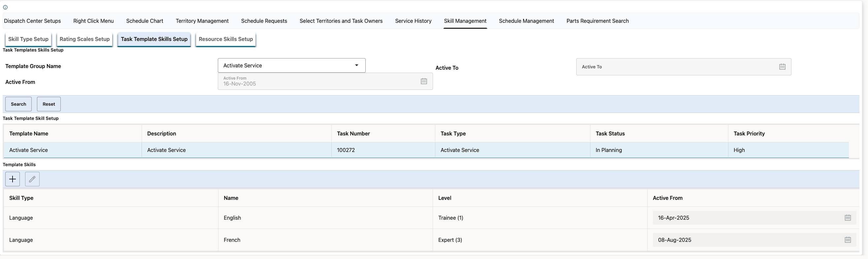Open the Territory Management tab
Viewport: 868px width, 259px height.
tap(202, 21)
